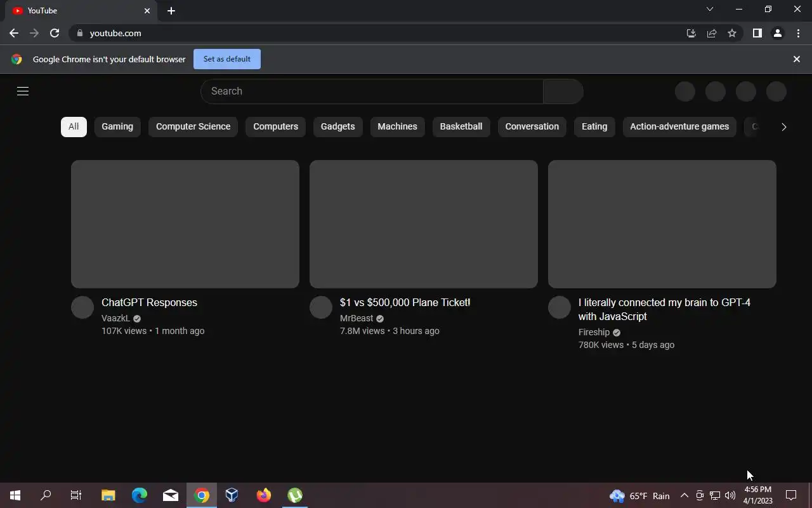Viewport: 812px width, 508px height.
Task: Click the install app icon in address bar
Action: (691, 33)
